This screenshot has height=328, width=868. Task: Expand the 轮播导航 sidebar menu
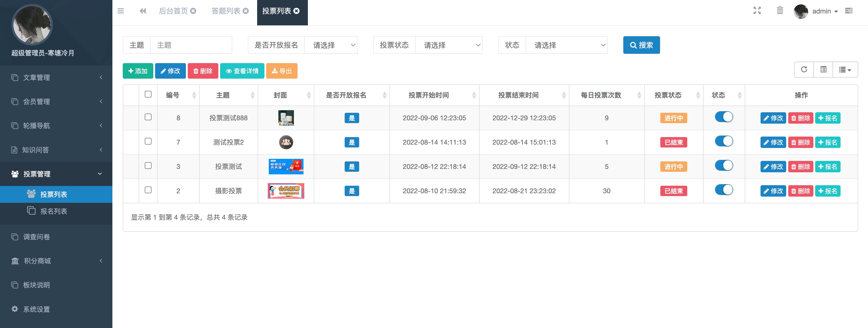[x=56, y=126]
